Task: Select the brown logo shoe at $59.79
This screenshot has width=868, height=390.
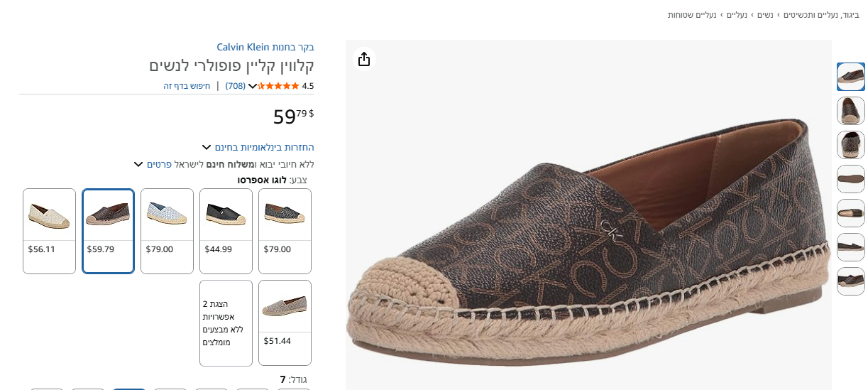Action: (x=108, y=231)
